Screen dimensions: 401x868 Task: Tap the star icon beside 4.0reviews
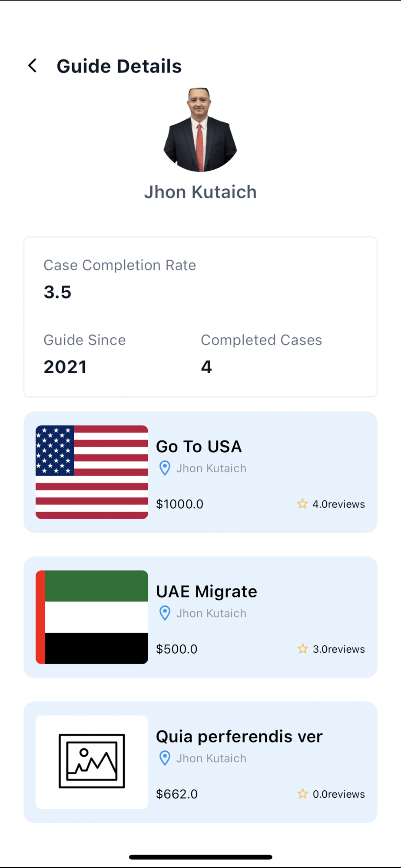coord(302,504)
